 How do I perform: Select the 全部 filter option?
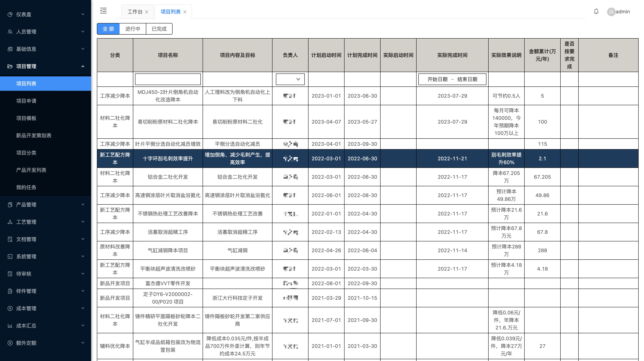click(108, 29)
